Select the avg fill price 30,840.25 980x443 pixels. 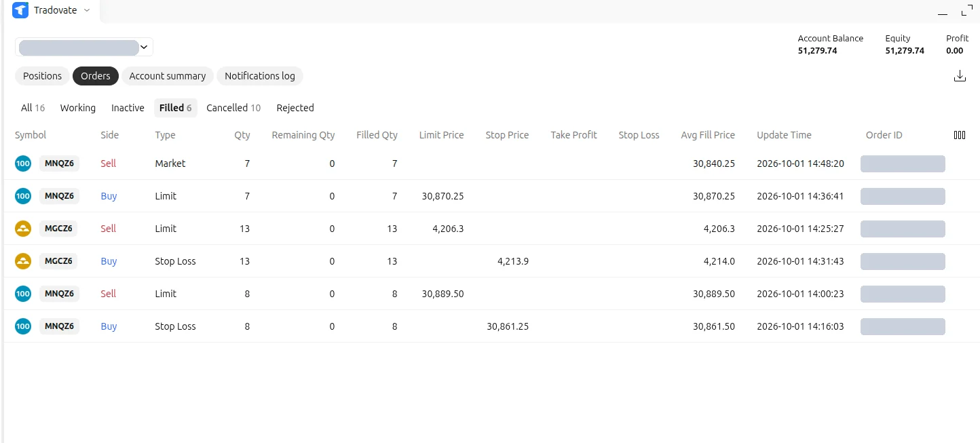coord(714,163)
